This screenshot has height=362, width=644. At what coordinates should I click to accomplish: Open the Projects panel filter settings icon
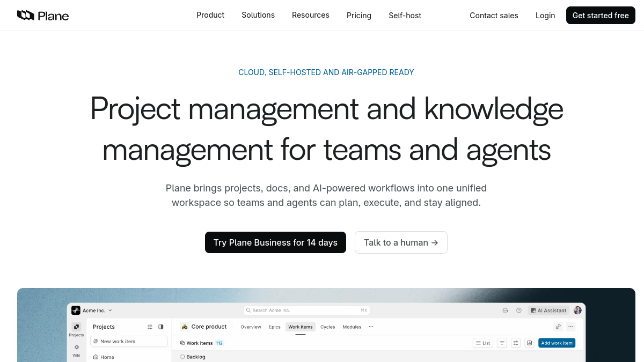[150, 327]
